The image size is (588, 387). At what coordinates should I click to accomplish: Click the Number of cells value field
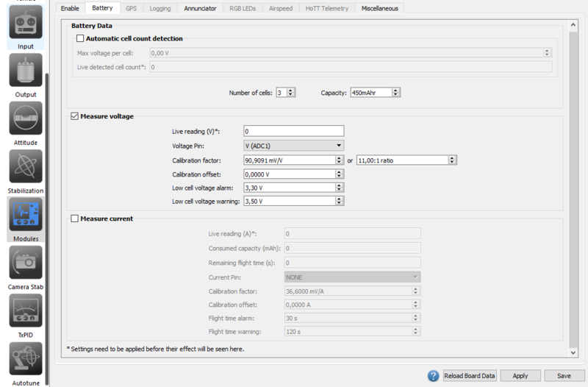(282, 93)
